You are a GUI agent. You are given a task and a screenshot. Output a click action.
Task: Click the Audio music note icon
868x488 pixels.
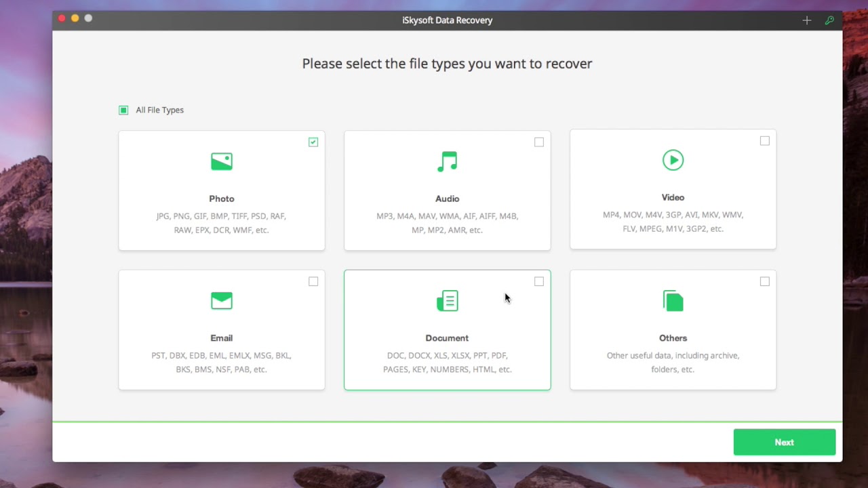point(448,161)
